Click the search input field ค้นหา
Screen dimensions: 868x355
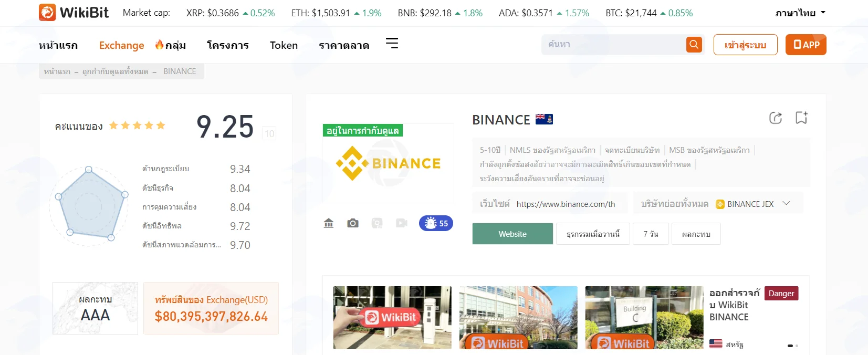[614, 45]
